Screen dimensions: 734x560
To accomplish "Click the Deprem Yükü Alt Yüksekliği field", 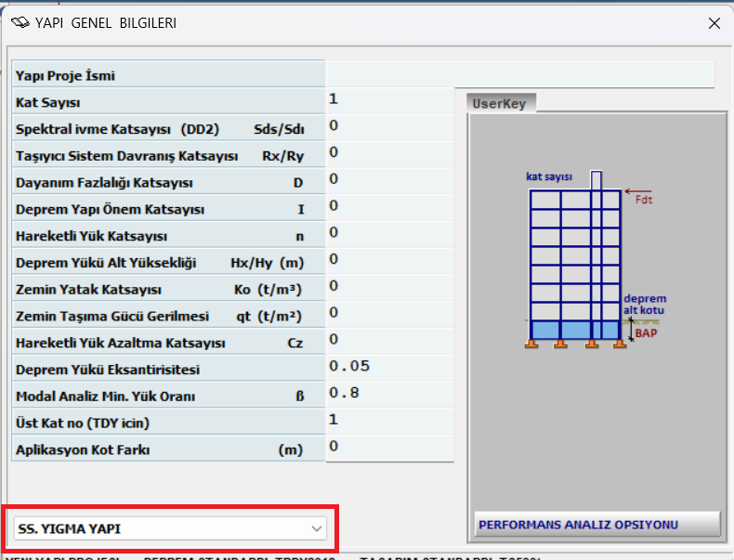I will pos(389,261).
